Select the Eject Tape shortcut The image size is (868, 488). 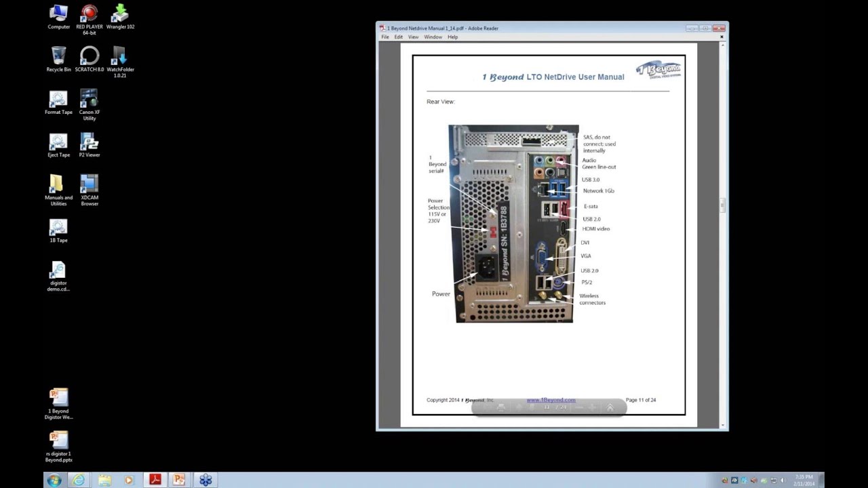(x=58, y=145)
